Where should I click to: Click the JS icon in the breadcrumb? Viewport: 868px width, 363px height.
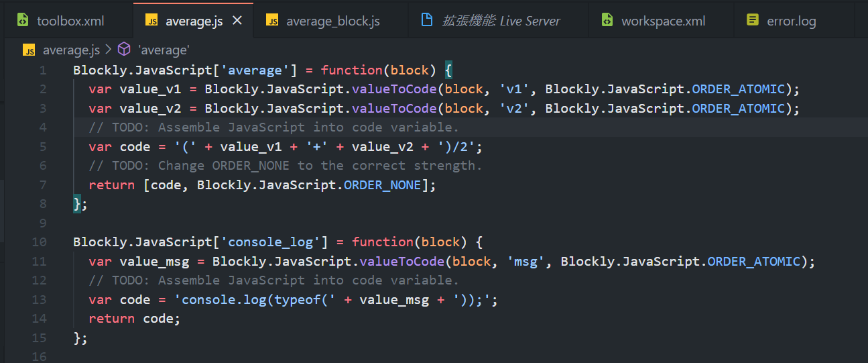click(29, 50)
